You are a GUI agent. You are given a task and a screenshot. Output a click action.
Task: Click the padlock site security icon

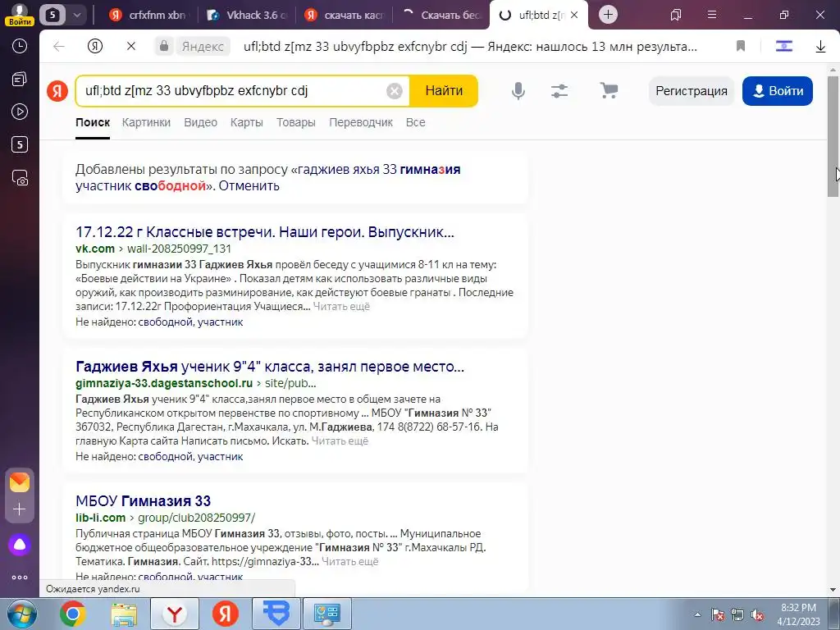pyautogui.click(x=164, y=46)
